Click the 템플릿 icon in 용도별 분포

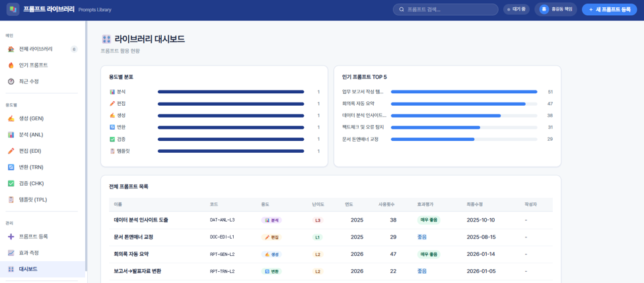[112, 151]
